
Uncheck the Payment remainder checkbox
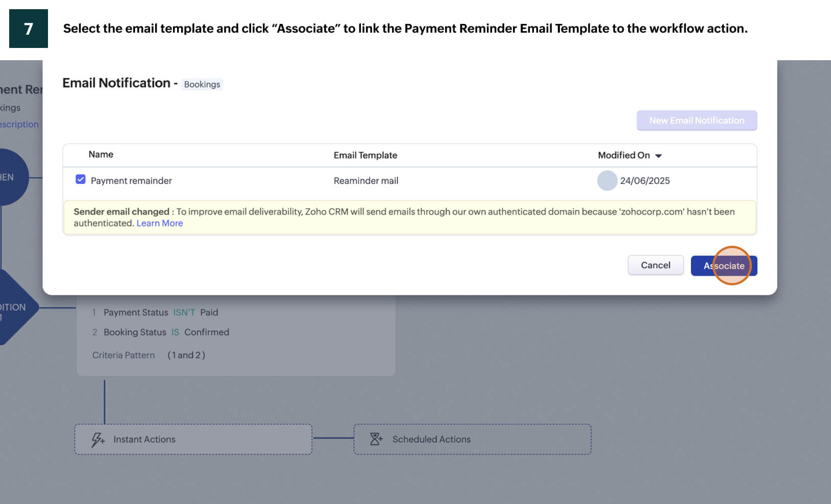coord(81,180)
